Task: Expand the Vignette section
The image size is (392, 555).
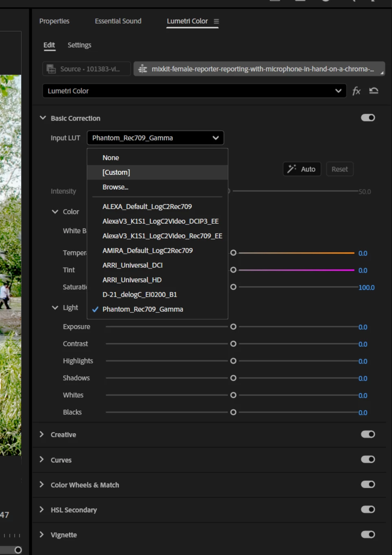Action: pyautogui.click(x=42, y=534)
